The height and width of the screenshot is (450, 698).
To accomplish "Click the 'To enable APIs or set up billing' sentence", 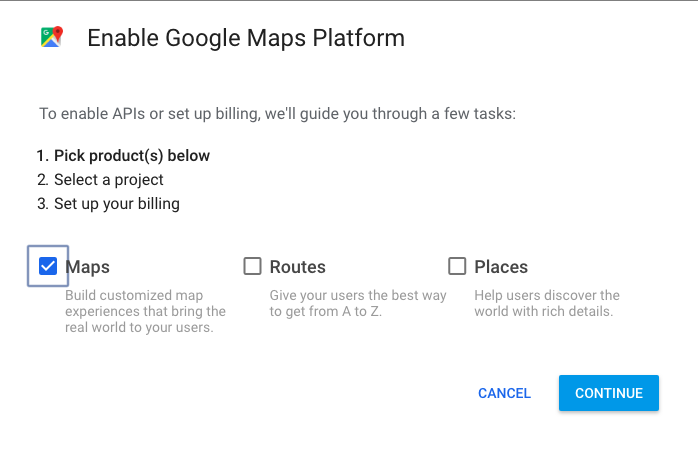I will [277, 114].
